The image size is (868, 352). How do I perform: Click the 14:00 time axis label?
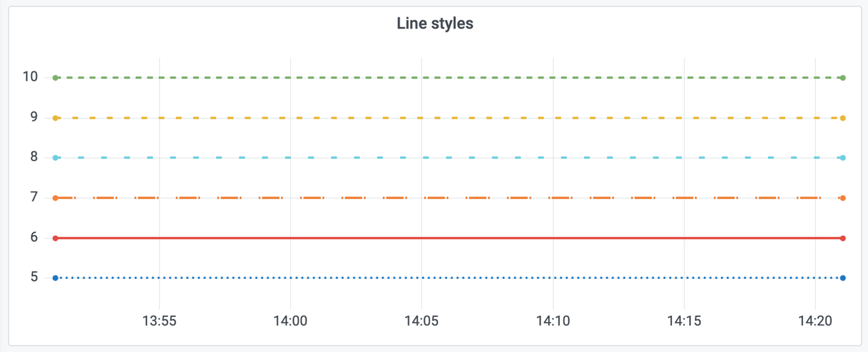click(290, 322)
